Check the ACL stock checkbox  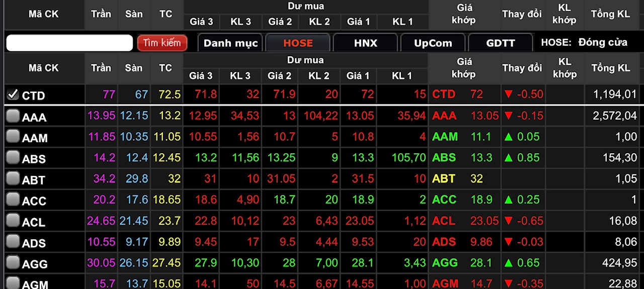coord(13,221)
